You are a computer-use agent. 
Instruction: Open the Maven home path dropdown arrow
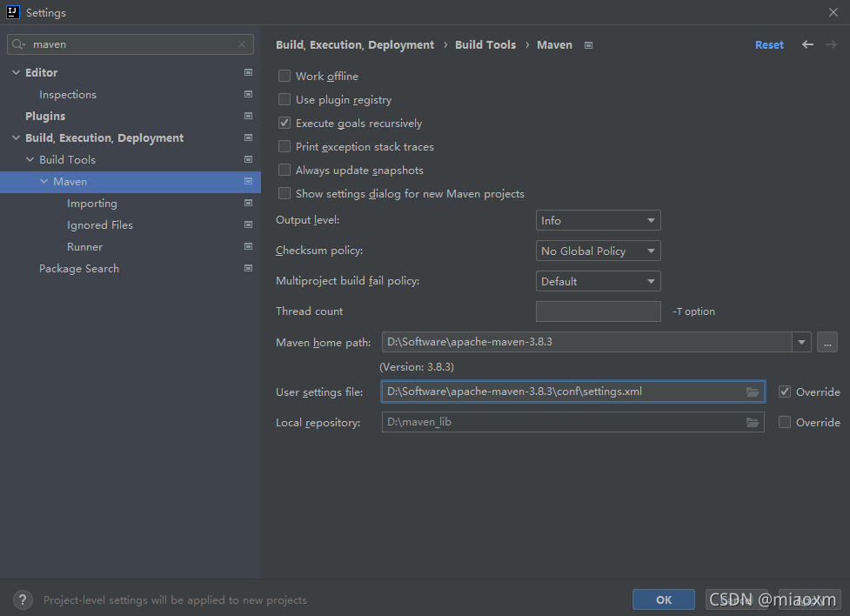tap(801, 342)
